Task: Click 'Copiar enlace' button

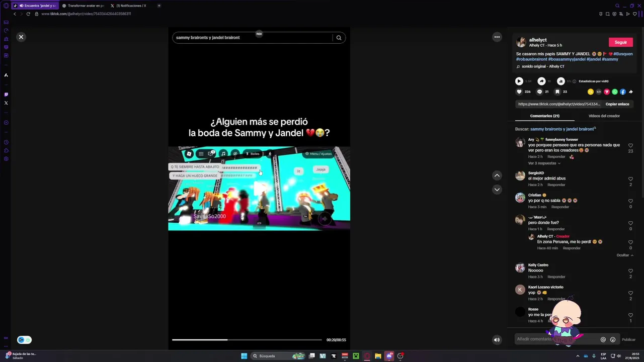Action: click(x=617, y=104)
